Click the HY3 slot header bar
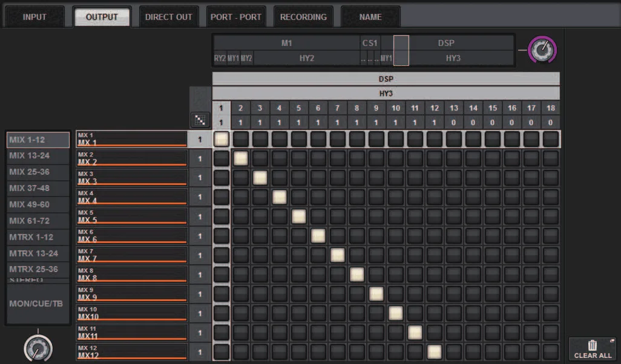The height and width of the screenshot is (364, 621). point(386,93)
